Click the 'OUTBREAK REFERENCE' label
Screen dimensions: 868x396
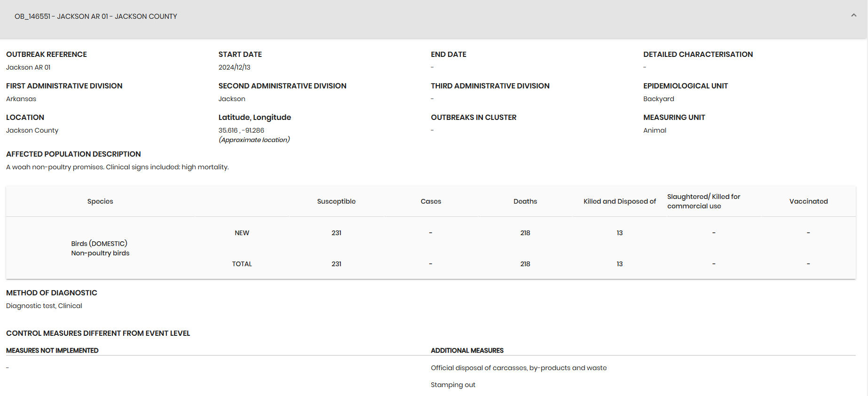point(47,54)
